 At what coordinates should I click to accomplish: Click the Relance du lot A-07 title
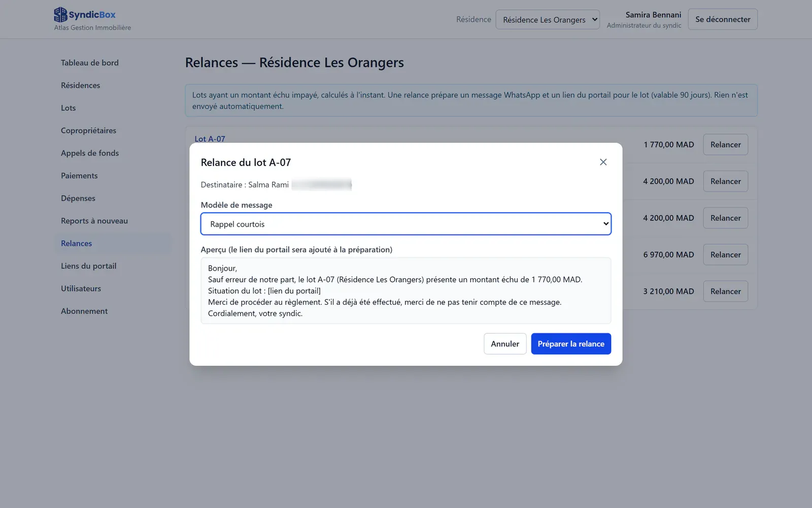click(x=246, y=163)
